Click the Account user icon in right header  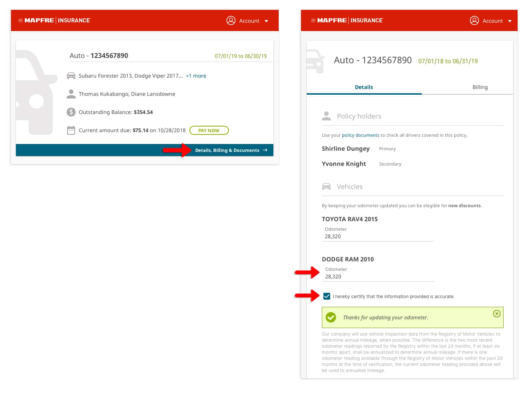474,20
